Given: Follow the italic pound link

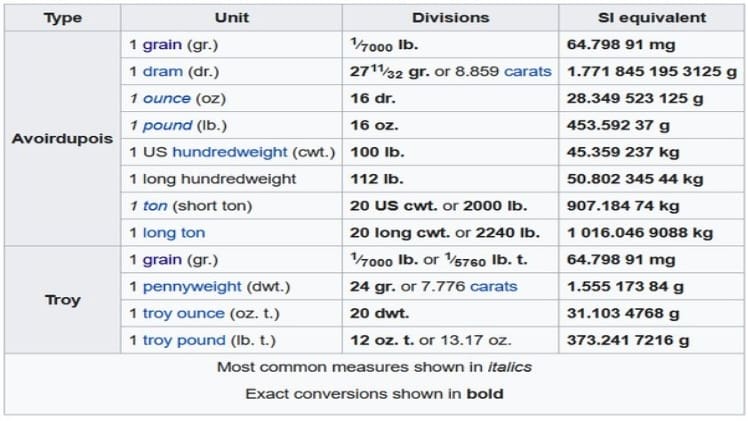Looking at the screenshot, I should pos(162,125).
